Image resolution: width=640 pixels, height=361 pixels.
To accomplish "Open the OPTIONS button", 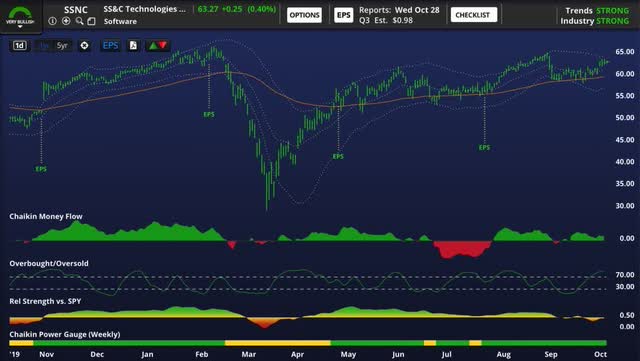I will point(304,15).
